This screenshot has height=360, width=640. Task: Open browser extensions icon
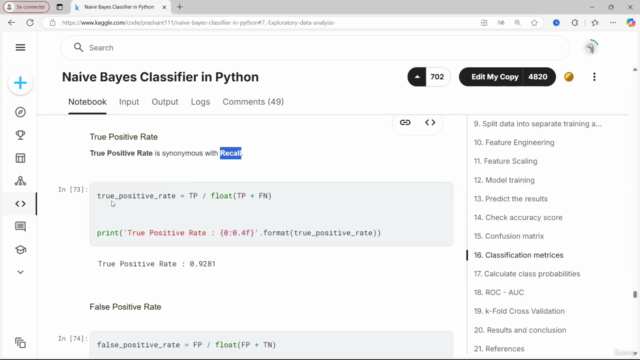(x=575, y=23)
